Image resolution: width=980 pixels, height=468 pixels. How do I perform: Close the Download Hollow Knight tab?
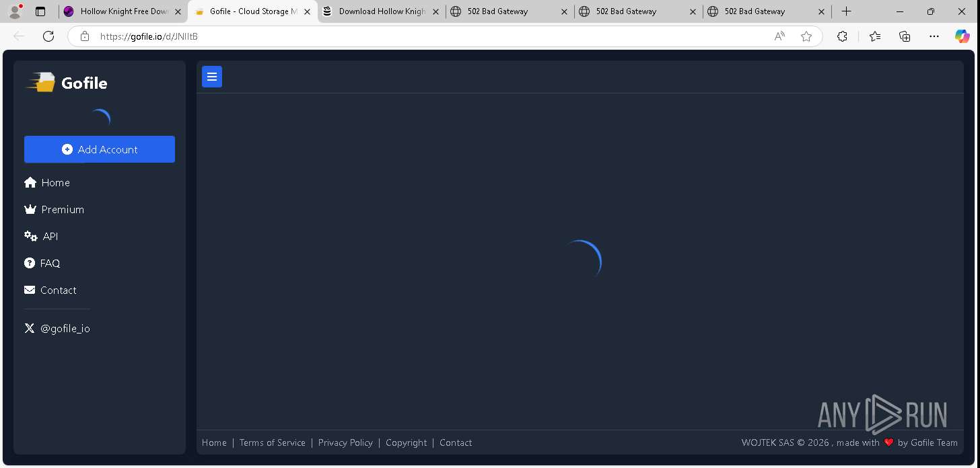[435, 11]
